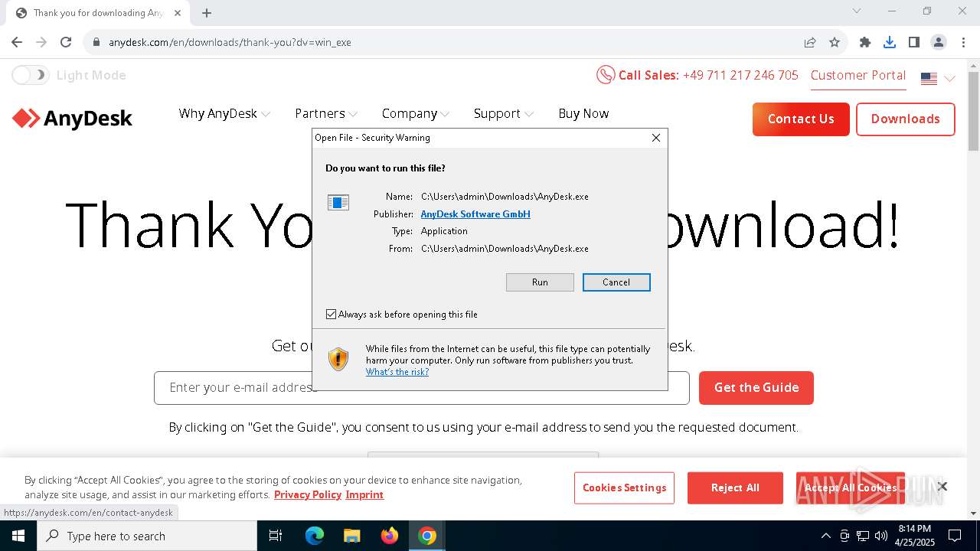Image resolution: width=980 pixels, height=551 pixels.
Task: Open the AnyDesk Software GmbH publisher link
Action: 475,214
